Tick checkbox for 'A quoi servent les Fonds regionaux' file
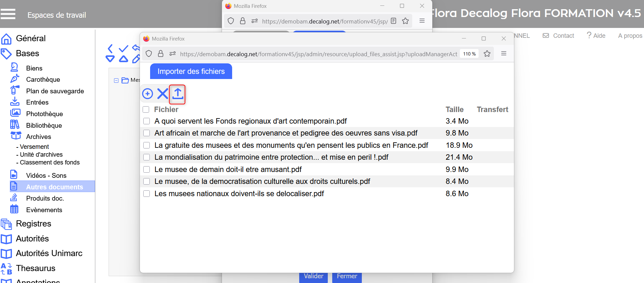 147,121
